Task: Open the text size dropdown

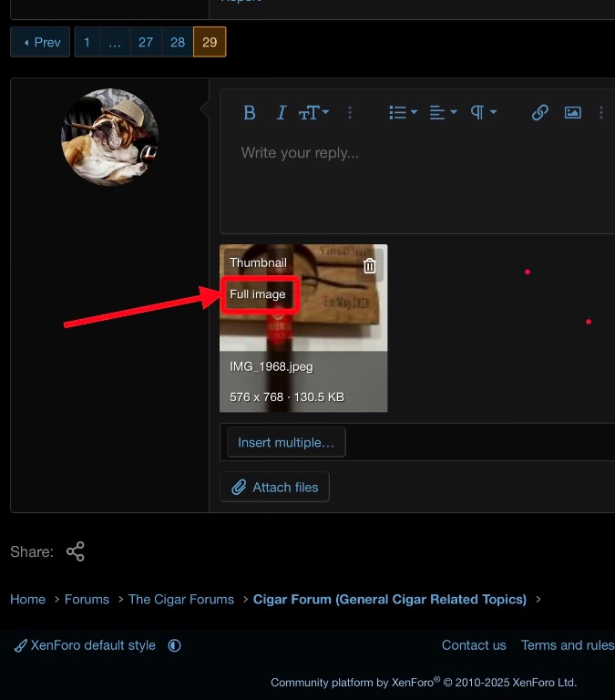Action: point(313,113)
